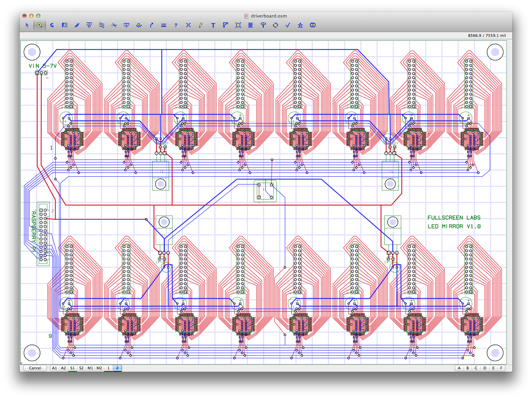Click the driverboard.osm window title
532x399 pixels.
269,16
